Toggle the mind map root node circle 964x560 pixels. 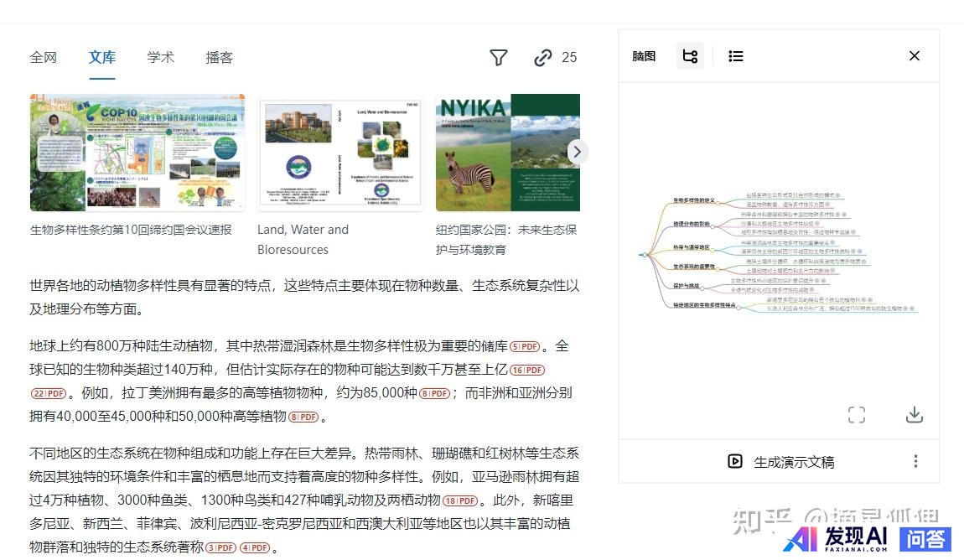click(644, 254)
